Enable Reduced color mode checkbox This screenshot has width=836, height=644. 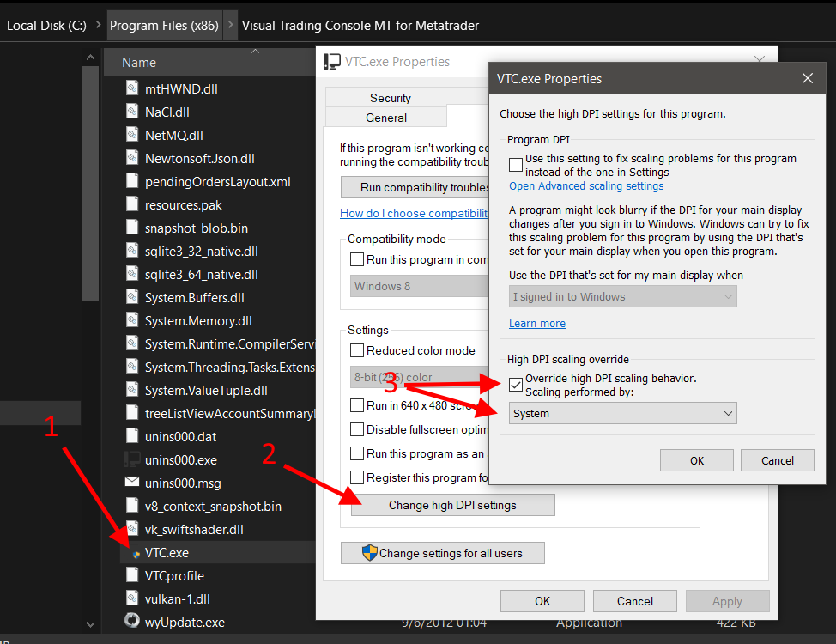point(357,350)
